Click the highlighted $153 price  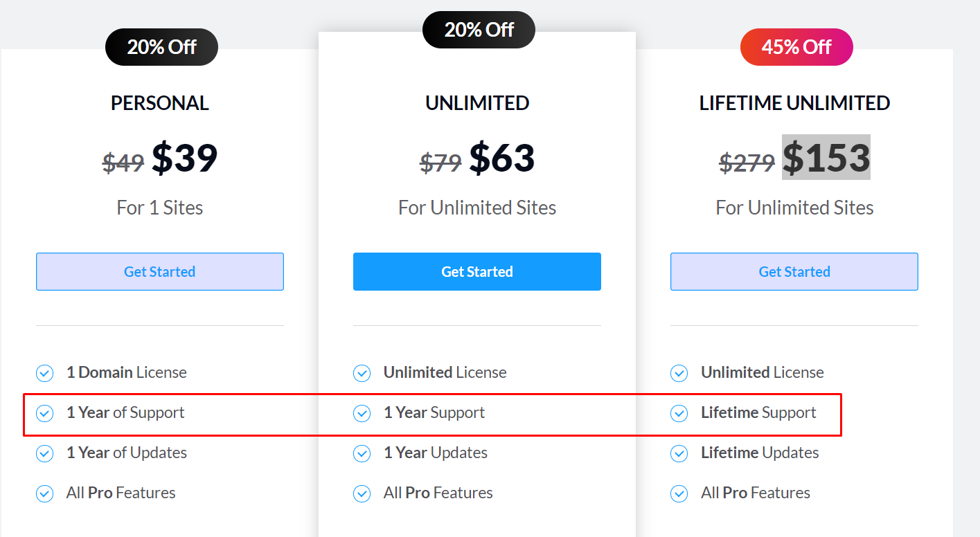coord(826,157)
